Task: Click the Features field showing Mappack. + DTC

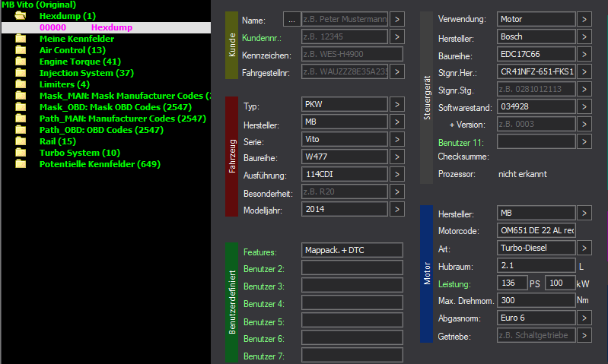Action: coord(352,250)
